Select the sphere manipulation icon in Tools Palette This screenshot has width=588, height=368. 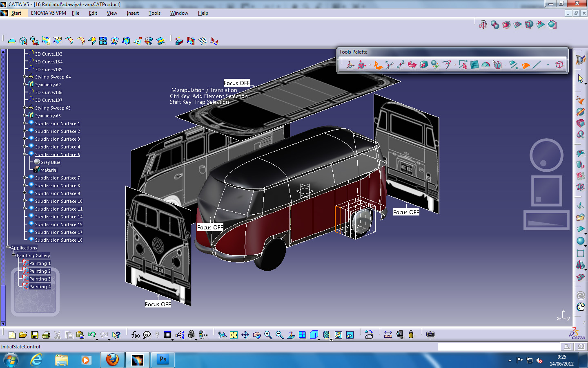point(433,65)
